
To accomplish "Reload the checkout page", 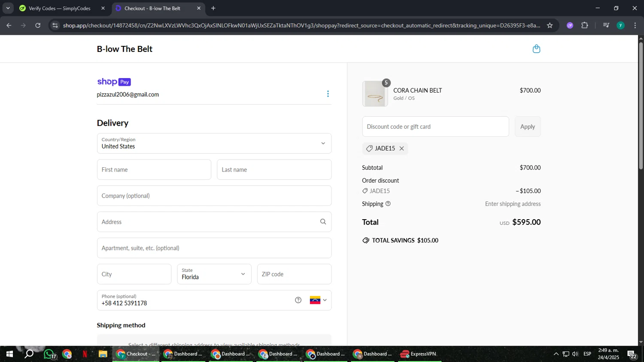I will (x=38, y=25).
